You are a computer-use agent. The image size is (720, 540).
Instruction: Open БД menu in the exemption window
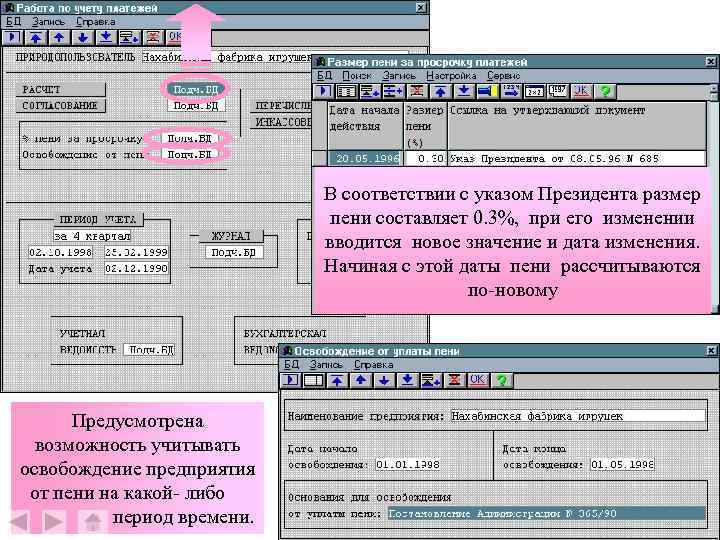292,365
